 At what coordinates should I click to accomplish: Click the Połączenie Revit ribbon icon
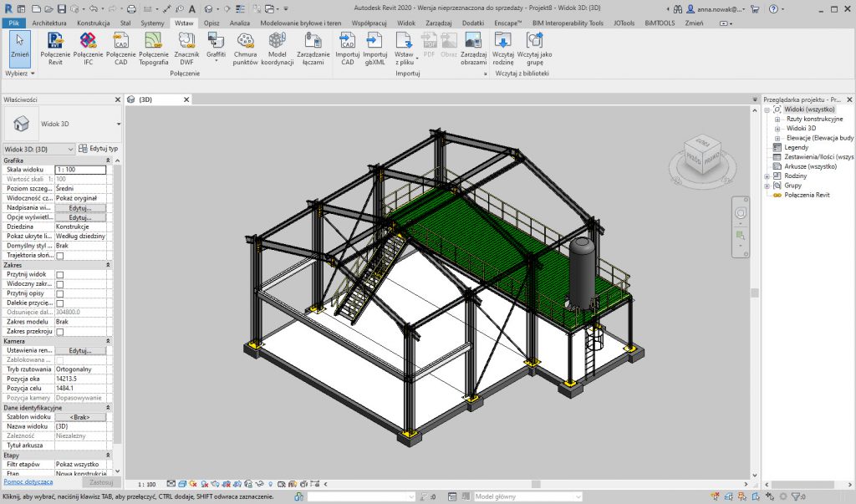pyautogui.click(x=55, y=42)
